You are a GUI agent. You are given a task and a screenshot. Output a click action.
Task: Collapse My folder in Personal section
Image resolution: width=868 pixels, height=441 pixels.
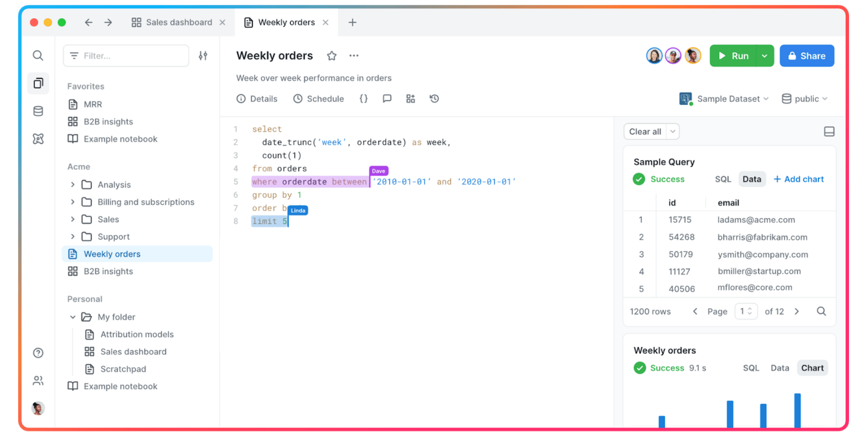(x=72, y=317)
